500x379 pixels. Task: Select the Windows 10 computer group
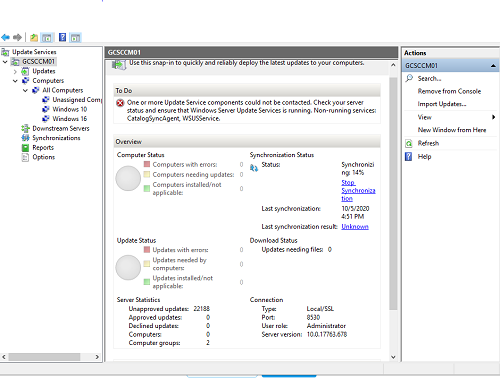click(x=70, y=109)
